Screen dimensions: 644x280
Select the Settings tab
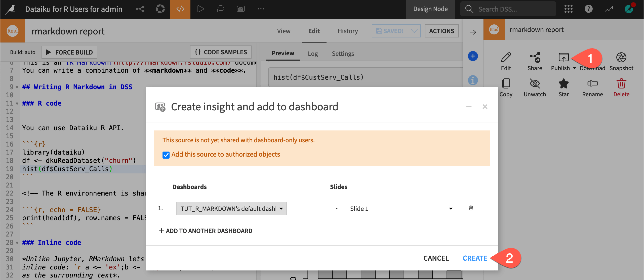(343, 54)
